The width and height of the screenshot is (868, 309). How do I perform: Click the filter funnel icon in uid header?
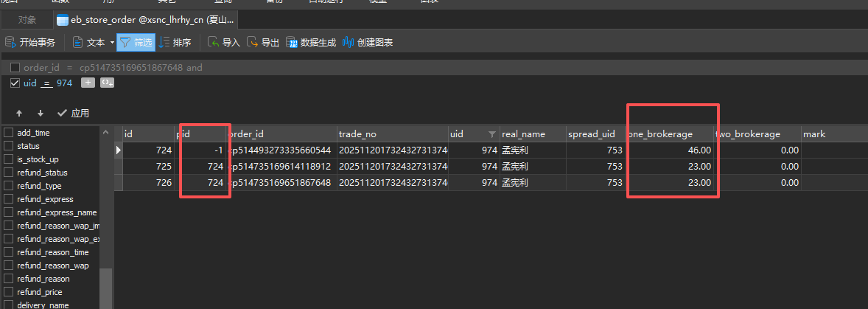pyautogui.click(x=491, y=134)
